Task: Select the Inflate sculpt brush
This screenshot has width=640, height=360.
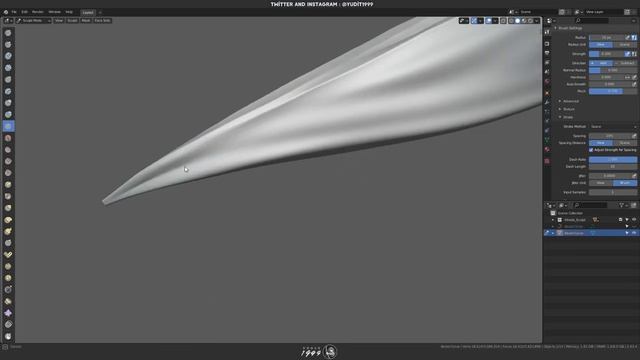Action: [8, 103]
